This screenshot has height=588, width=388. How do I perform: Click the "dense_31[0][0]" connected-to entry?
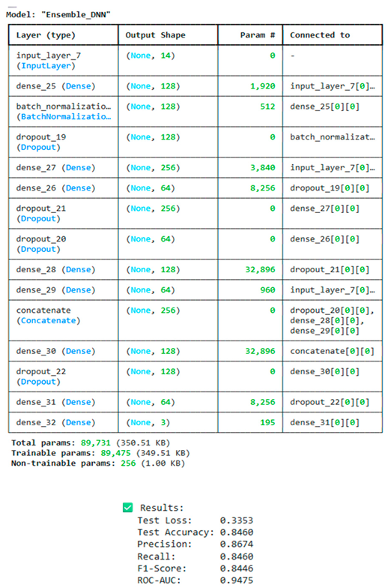coord(325,423)
